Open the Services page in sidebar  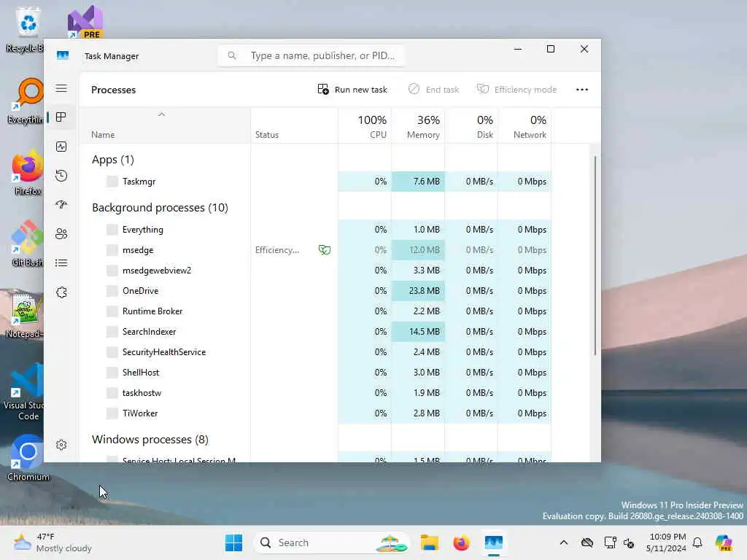(x=61, y=292)
